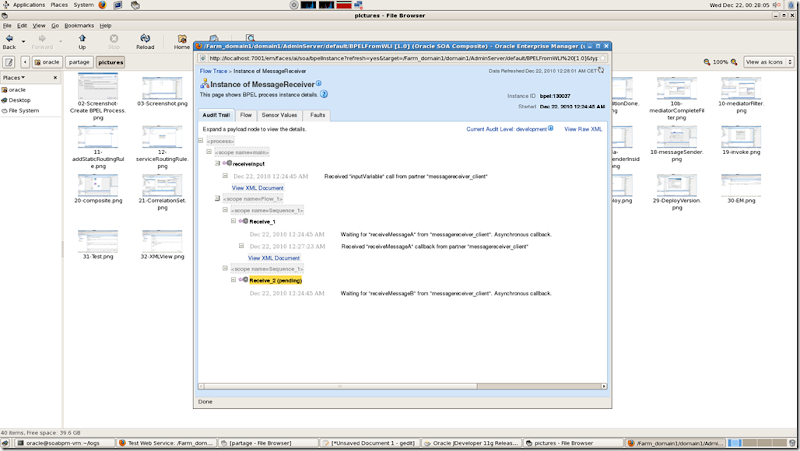The height and width of the screenshot is (451, 800).
Task: Select the highlighted Receive_2 (pending) activity
Action: point(276,280)
